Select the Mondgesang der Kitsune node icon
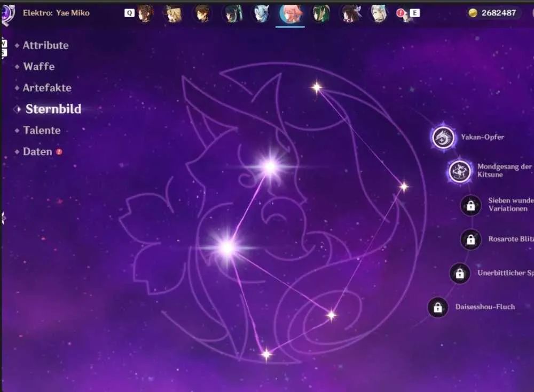The height and width of the screenshot is (392, 534). [x=459, y=171]
